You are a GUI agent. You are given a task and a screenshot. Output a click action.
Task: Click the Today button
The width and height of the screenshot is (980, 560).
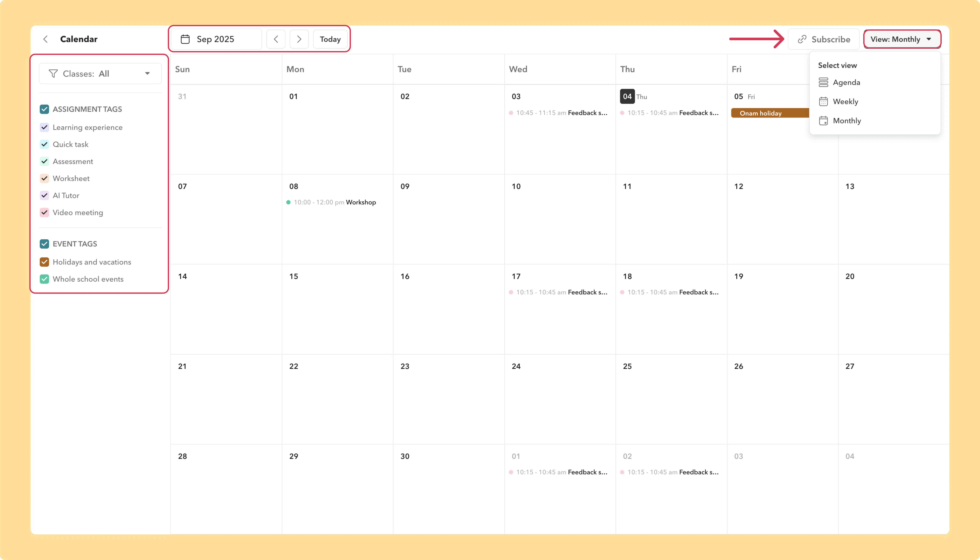click(330, 39)
